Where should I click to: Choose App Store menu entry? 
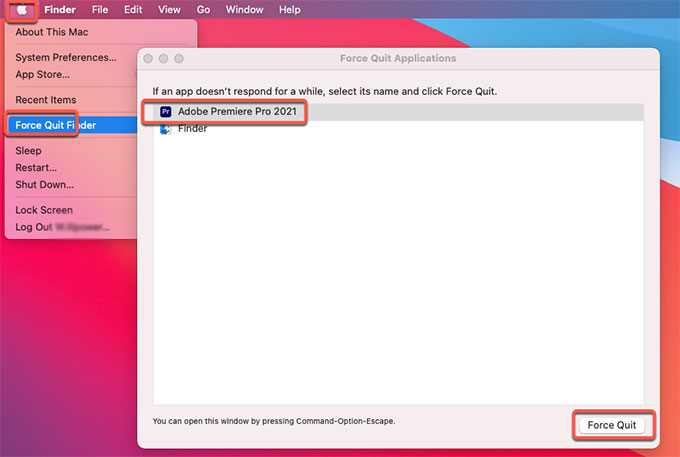pyautogui.click(x=43, y=74)
